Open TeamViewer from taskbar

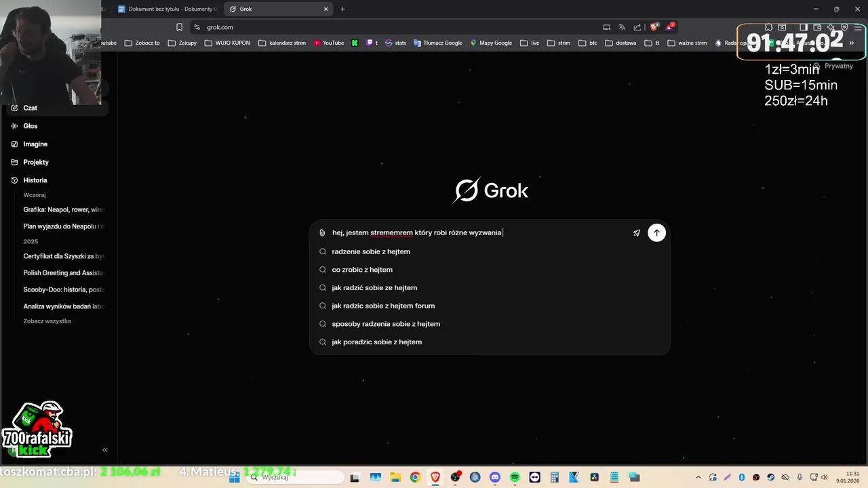[535, 477]
